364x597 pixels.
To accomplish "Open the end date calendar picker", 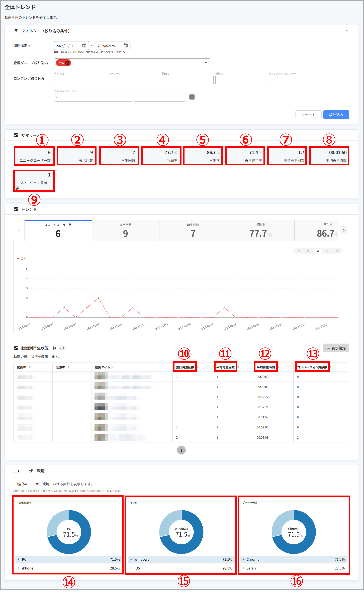I will [x=126, y=46].
